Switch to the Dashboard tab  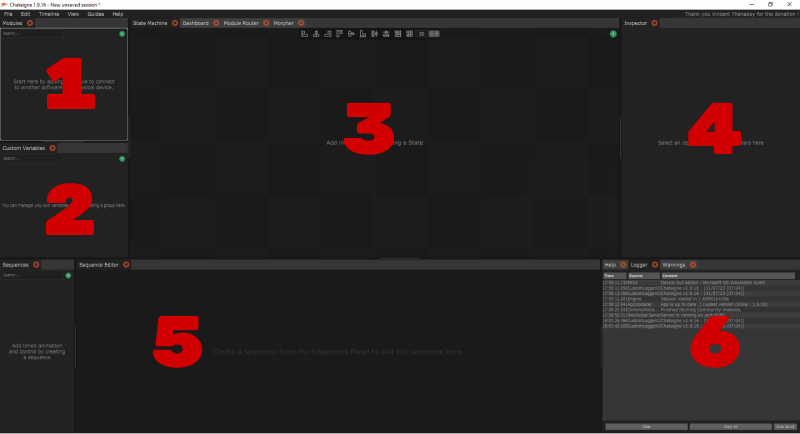(x=195, y=23)
